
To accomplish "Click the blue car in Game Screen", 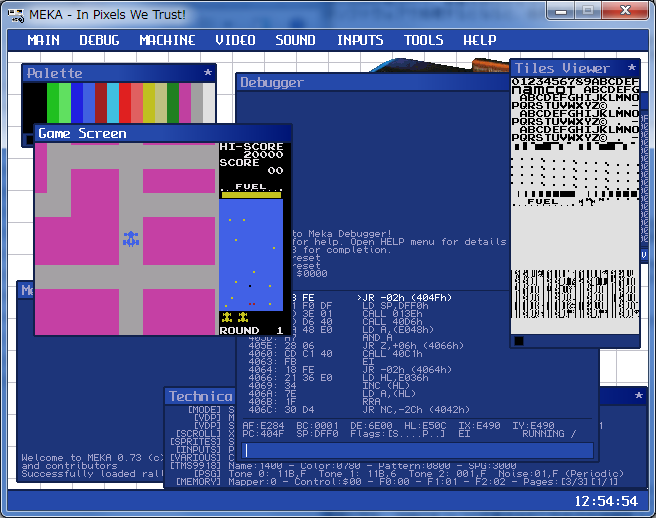I will pos(131,239).
